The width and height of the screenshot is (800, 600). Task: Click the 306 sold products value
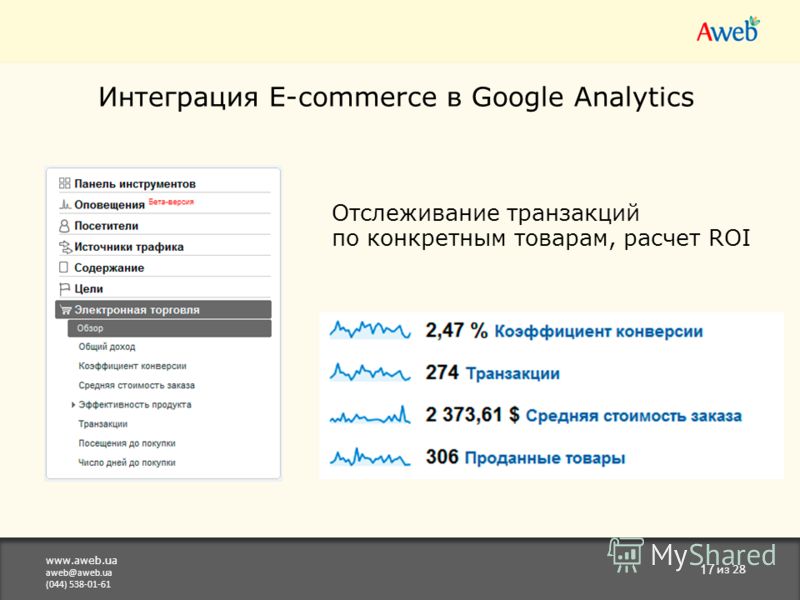[x=442, y=457]
